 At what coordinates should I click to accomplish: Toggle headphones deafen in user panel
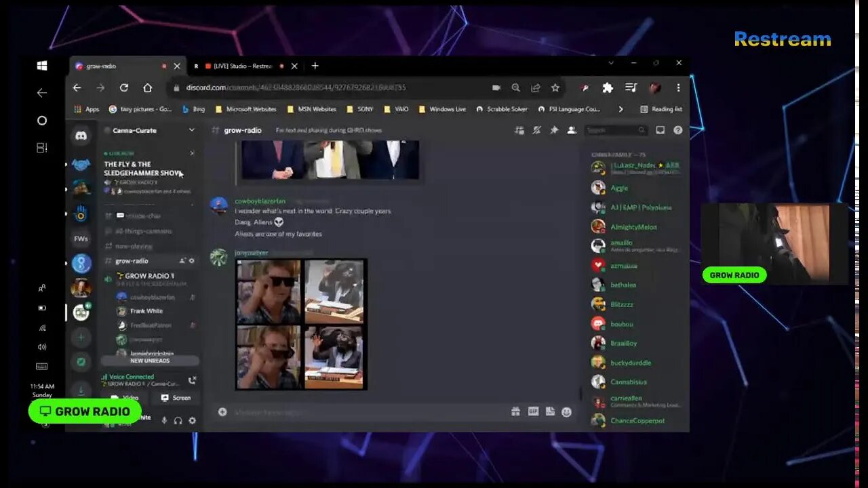178,420
